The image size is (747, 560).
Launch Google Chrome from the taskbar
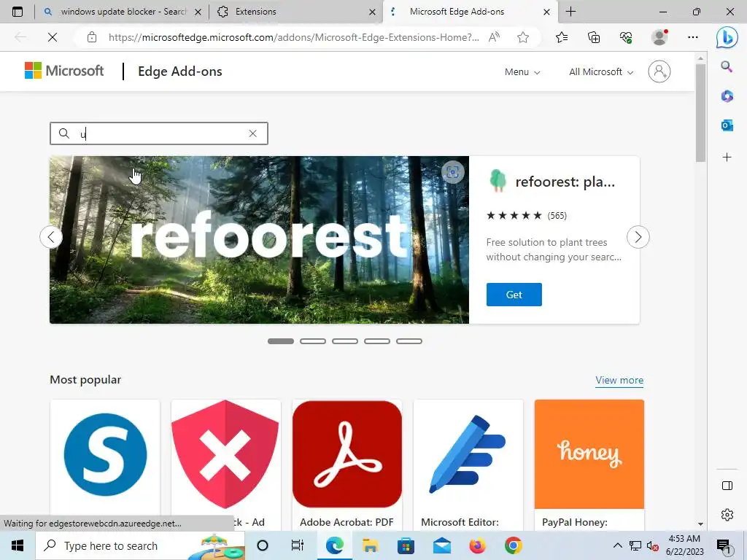513,545
